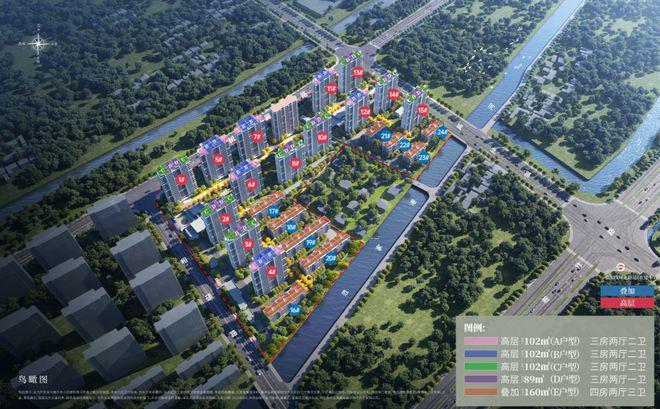This screenshot has height=409, width=660.
Task: Click the blue 24# villa marker
Action: [442, 132]
